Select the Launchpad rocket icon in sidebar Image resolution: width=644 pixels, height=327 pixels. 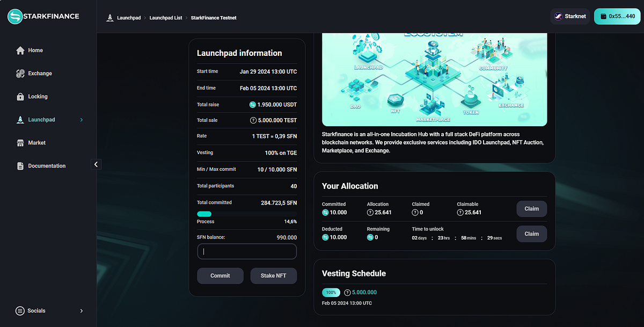point(21,119)
